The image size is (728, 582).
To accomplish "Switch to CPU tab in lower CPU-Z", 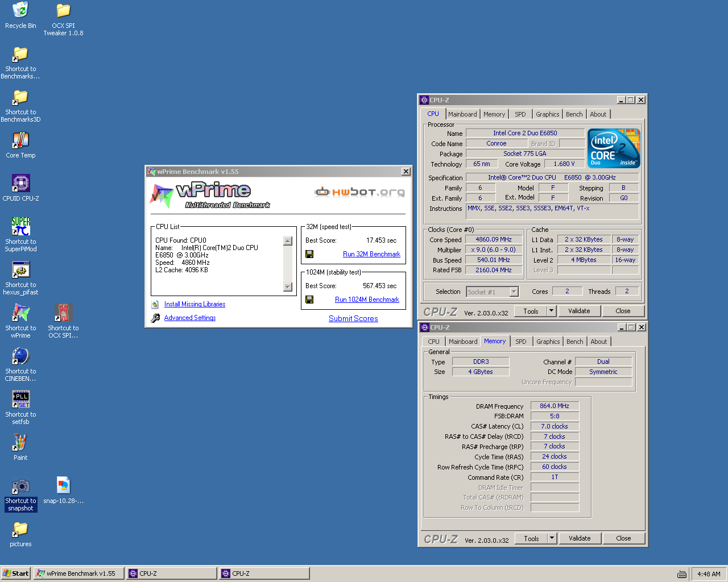I will coord(434,342).
